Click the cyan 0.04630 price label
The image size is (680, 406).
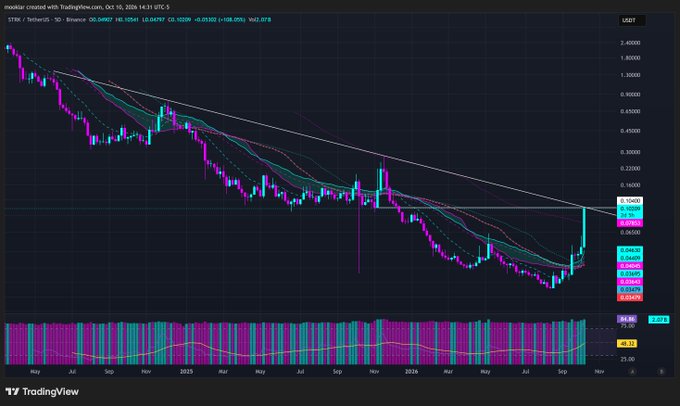(630, 250)
